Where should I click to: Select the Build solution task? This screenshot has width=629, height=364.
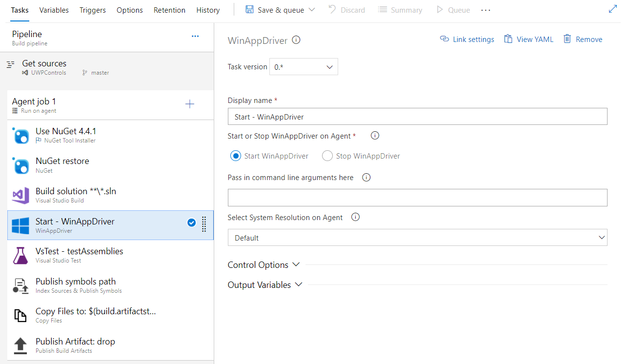(x=111, y=195)
